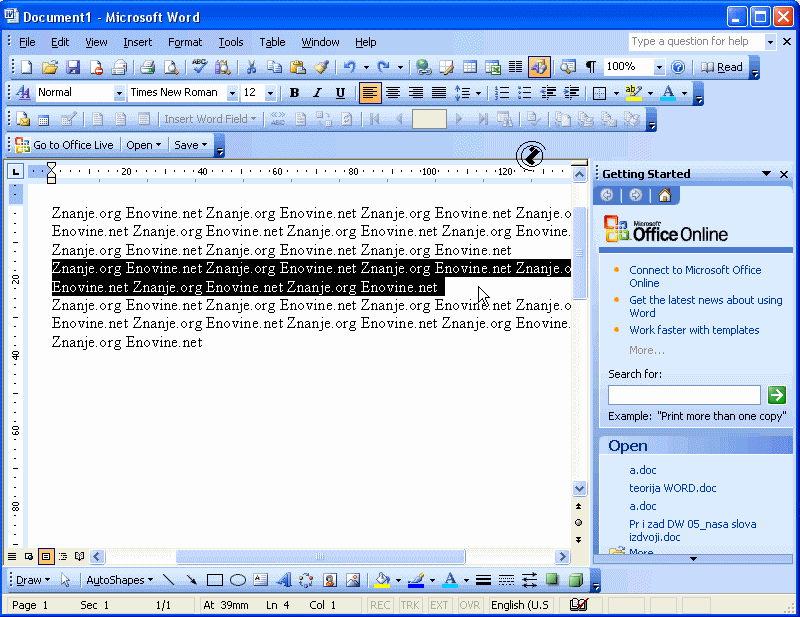
Task: Undo the last action
Action: (349, 67)
